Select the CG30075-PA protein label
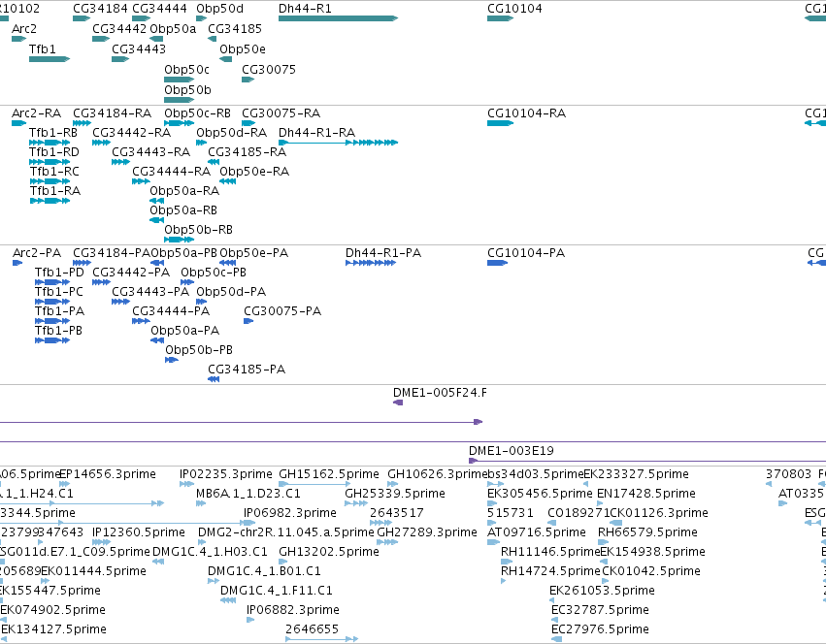 tap(282, 311)
